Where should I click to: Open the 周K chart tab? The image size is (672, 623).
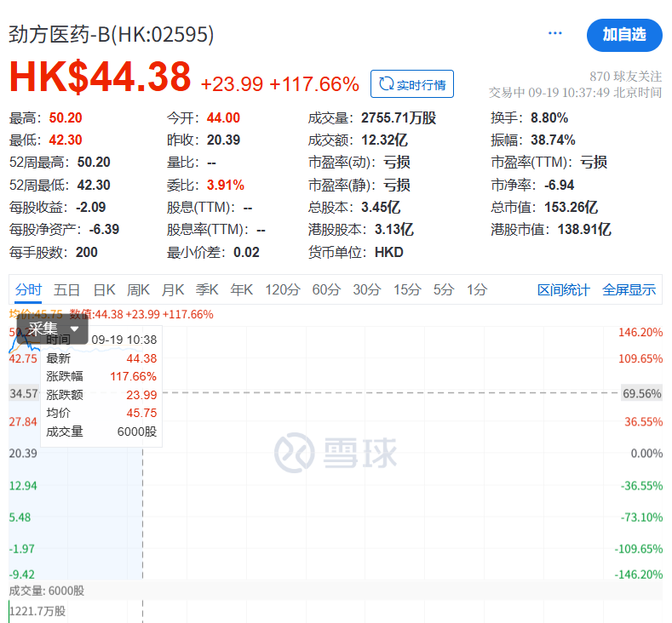[138, 290]
